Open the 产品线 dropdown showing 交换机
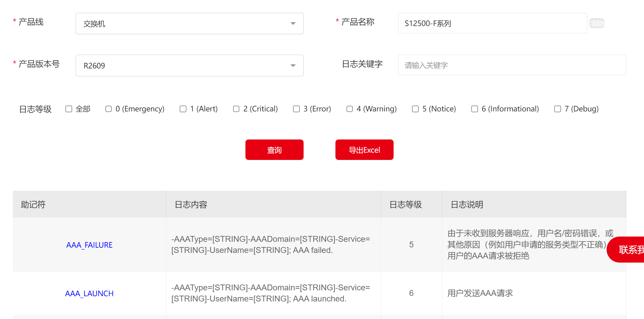Image resolution: width=644 pixels, height=319 pixels. [189, 23]
